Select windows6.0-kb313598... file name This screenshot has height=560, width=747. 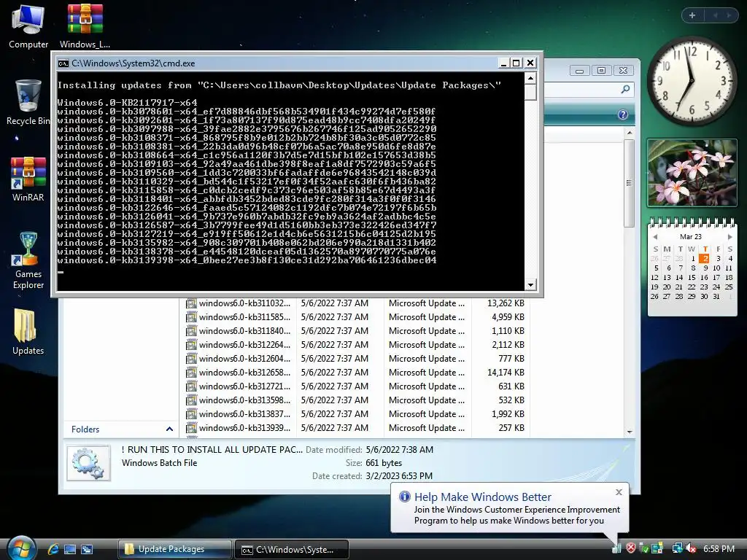[244, 400]
